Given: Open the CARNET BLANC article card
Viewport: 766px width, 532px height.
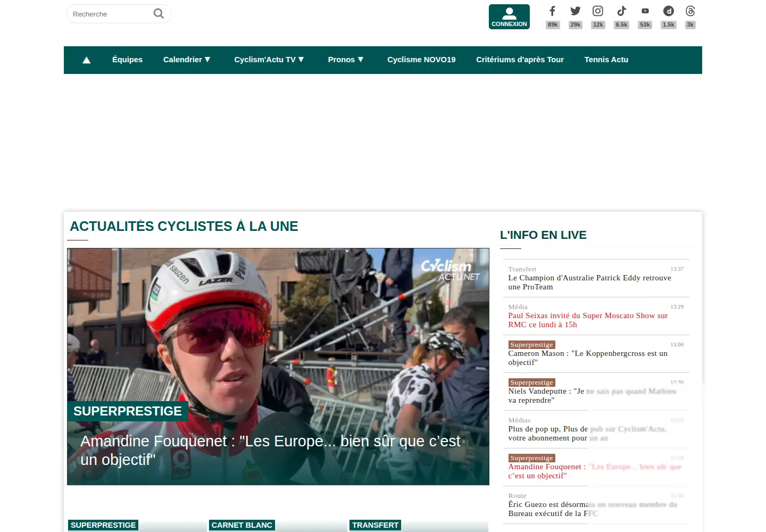Looking at the screenshot, I should tap(278, 526).
